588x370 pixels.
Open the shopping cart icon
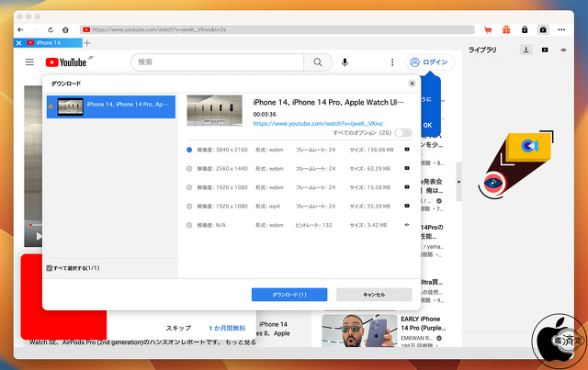coord(488,29)
